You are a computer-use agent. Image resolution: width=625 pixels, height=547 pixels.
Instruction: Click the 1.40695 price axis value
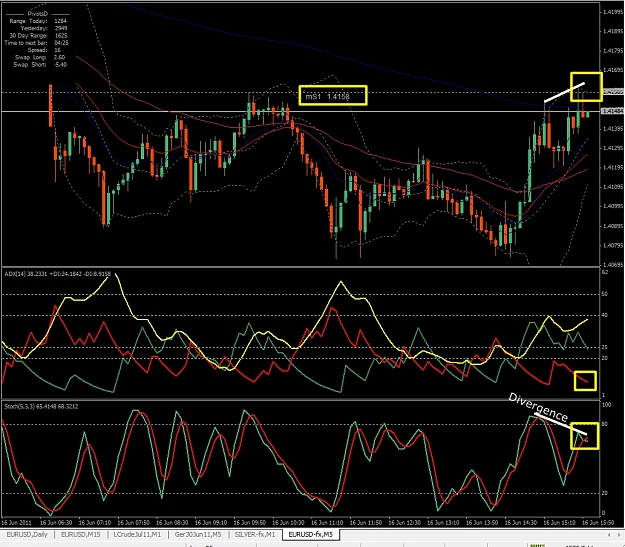(x=613, y=264)
